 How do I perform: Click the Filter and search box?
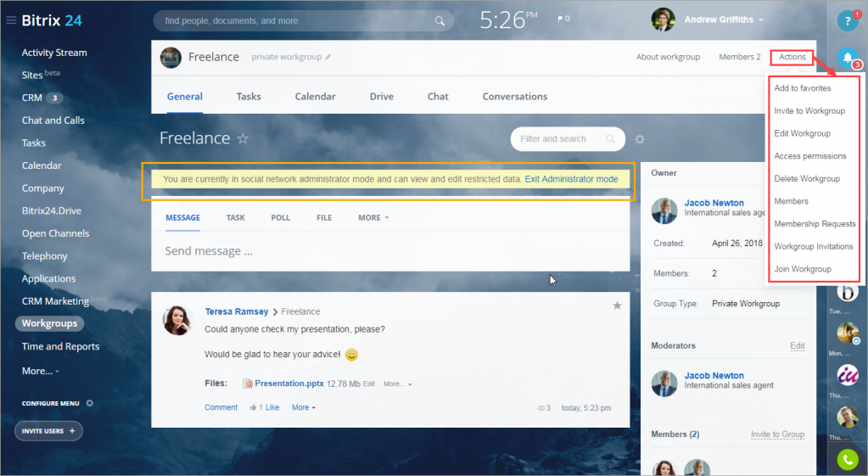click(568, 139)
